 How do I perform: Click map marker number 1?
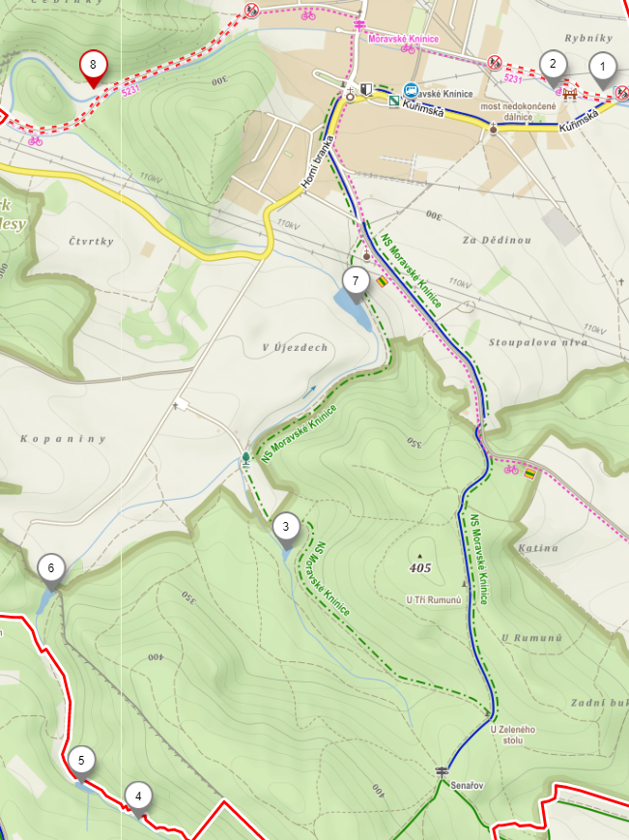pyautogui.click(x=602, y=71)
